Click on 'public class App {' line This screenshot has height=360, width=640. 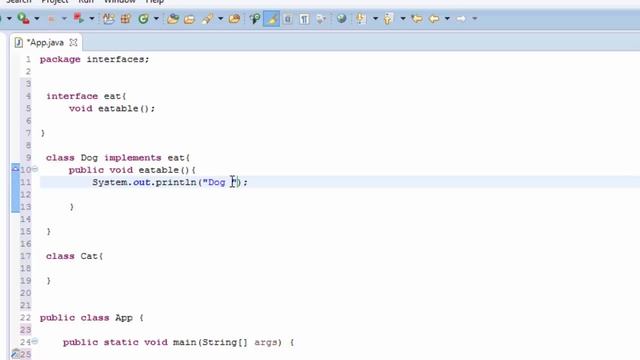92,318
